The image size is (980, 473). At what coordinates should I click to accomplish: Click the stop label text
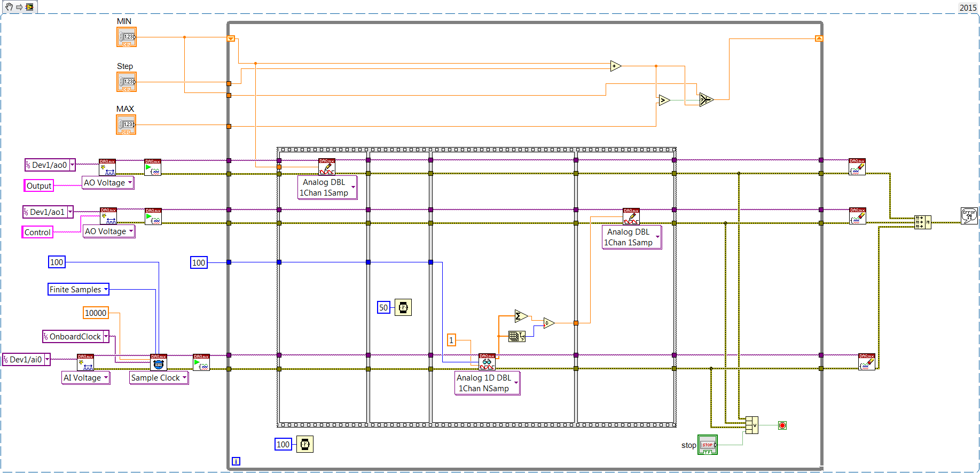[x=689, y=445]
